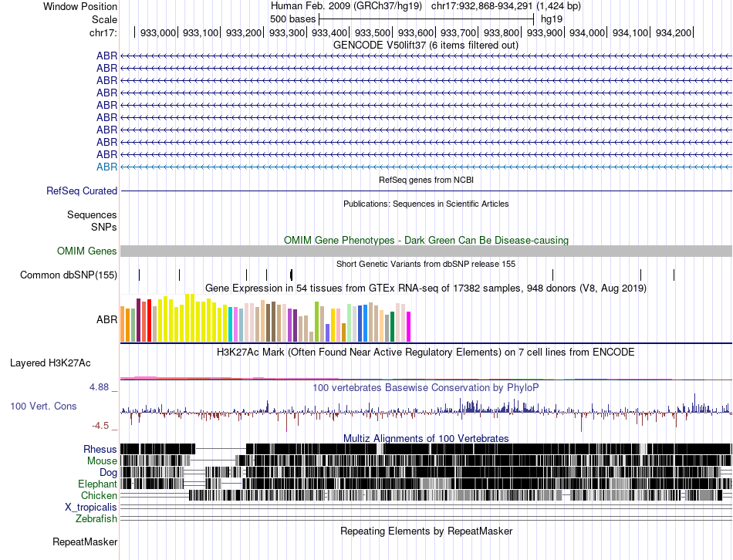The width and height of the screenshot is (733, 560).
Task: Click 'Short Genetic Variants from dbSNP' title
Action: (x=426, y=264)
